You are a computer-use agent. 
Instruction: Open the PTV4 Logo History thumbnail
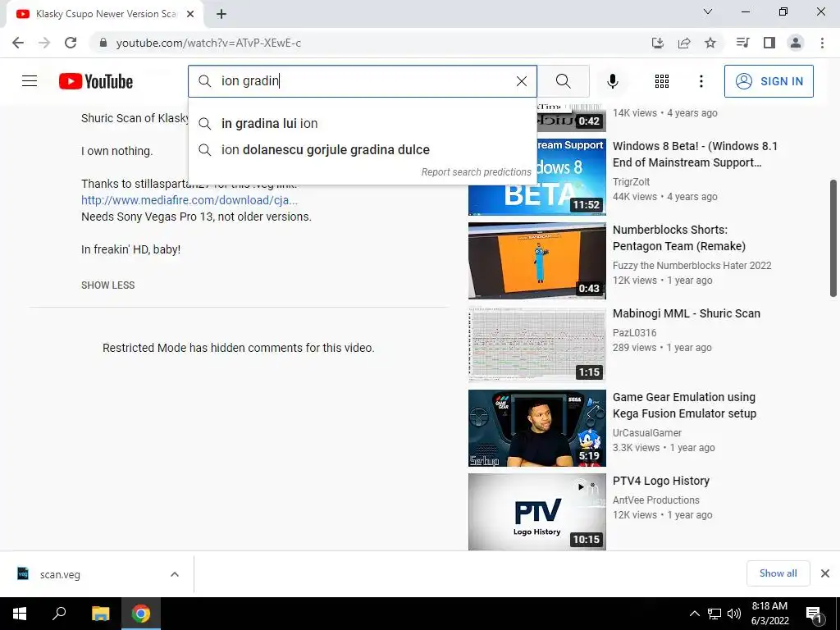tap(536, 512)
